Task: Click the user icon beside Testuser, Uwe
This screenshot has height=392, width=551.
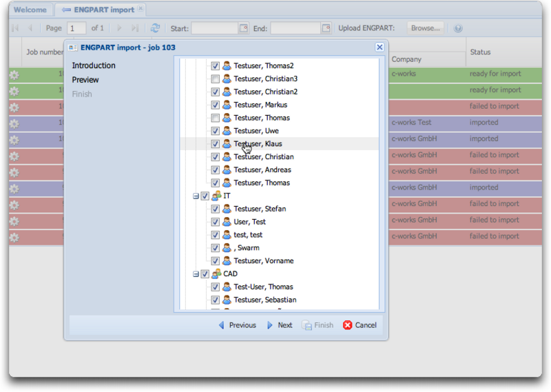Action: click(x=227, y=131)
